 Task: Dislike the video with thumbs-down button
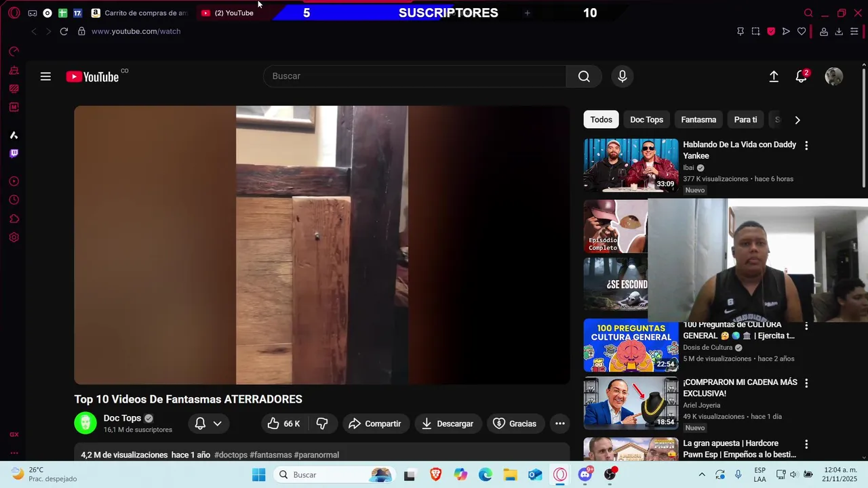pos(322,424)
